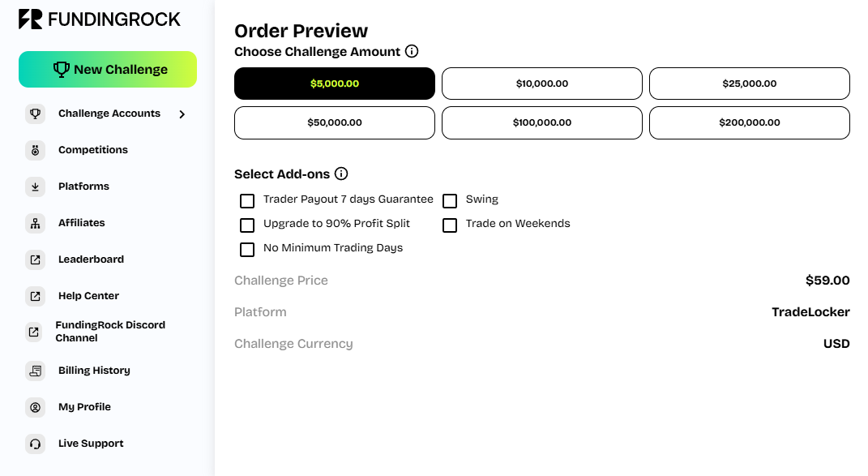This screenshot has width=868, height=476.
Task: Click the Platforms download icon
Action: coord(35,187)
